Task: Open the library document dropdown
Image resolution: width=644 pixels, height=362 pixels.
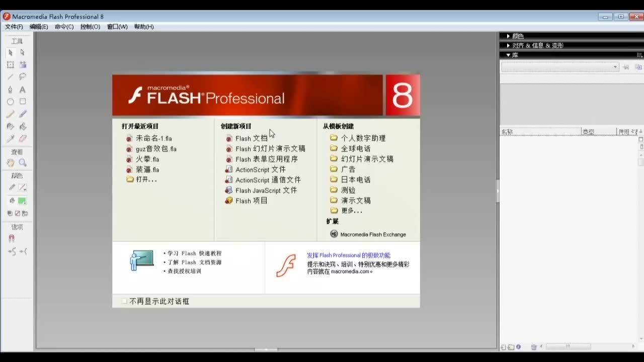Action: pyautogui.click(x=560, y=67)
